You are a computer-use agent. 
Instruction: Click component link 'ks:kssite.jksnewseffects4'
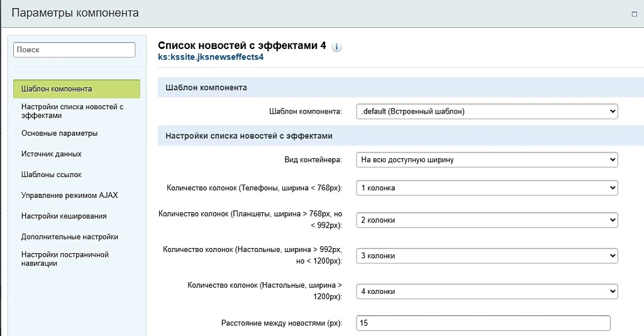(211, 57)
